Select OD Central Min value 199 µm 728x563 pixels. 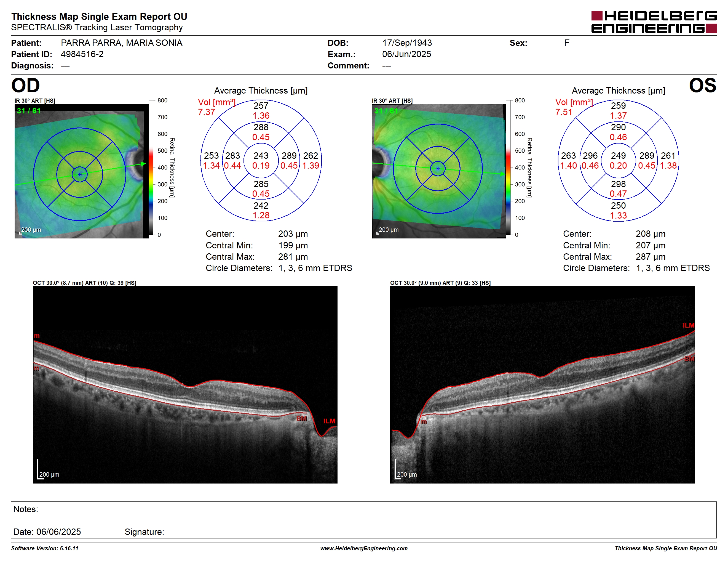pos(293,245)
